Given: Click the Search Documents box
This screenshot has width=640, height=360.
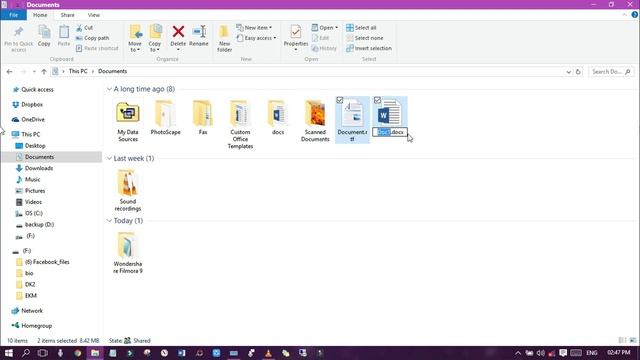Looking at the screenshot, I should [611, 71].
